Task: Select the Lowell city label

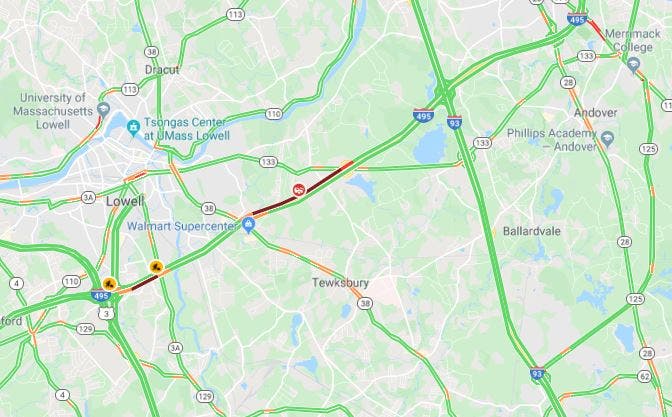Action: 125,201
